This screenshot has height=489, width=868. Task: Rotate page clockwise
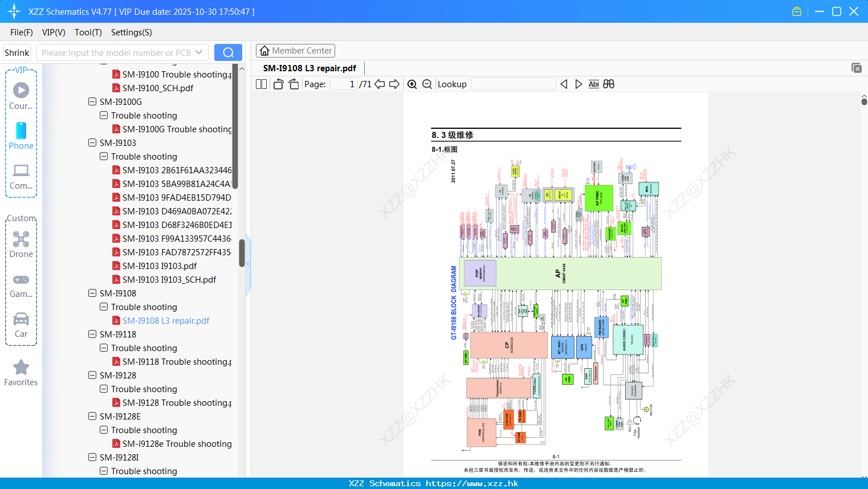pos(294,84)
